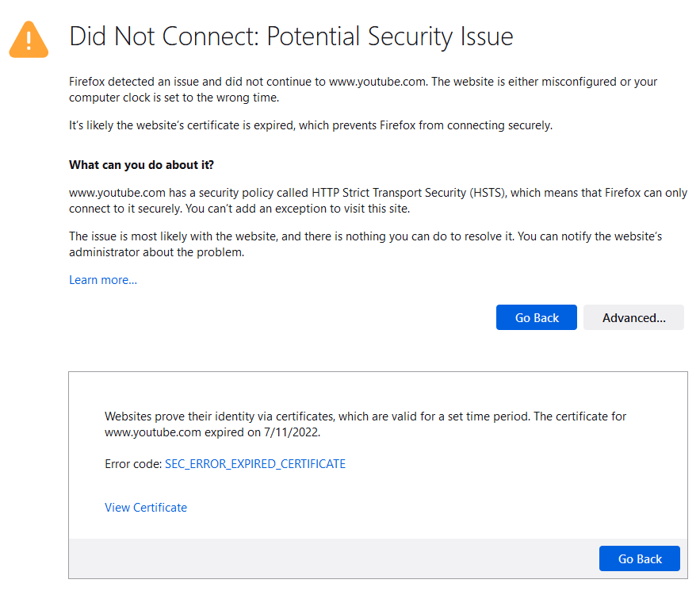Click the notify the website's administrator paragraph
Screen dimensions: 700x591
point(365,244)
